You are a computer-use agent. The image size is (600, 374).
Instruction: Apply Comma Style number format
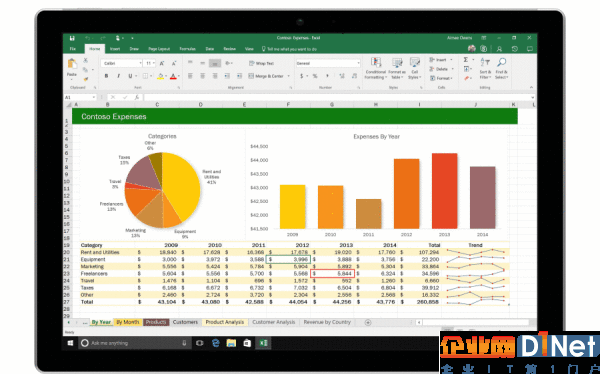(x=327, y=76)
